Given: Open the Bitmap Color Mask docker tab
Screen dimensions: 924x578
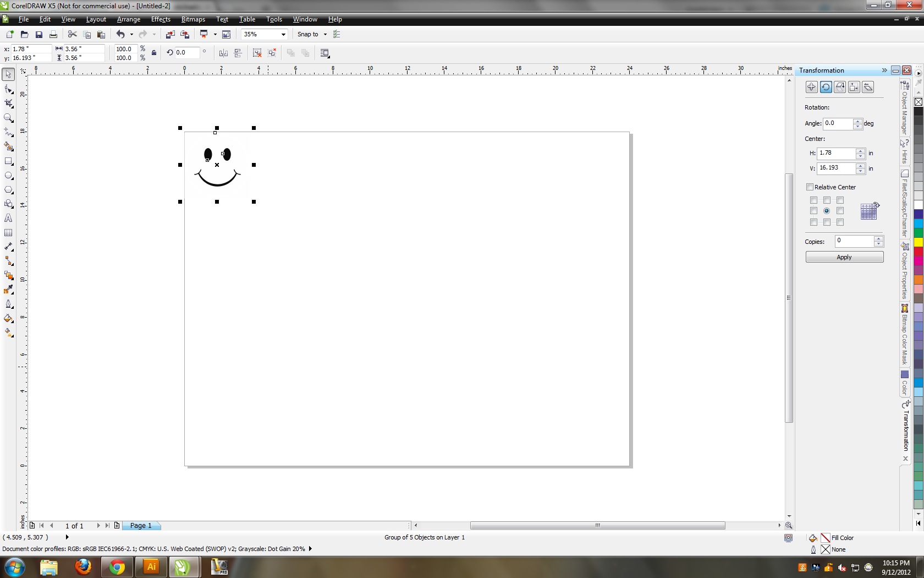Looking at the screenshot, I should pos(905,335).
